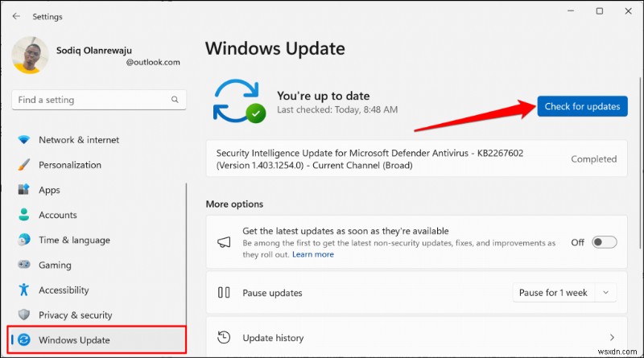
Task: Click the More options heading
Action: tap(234, 204)
